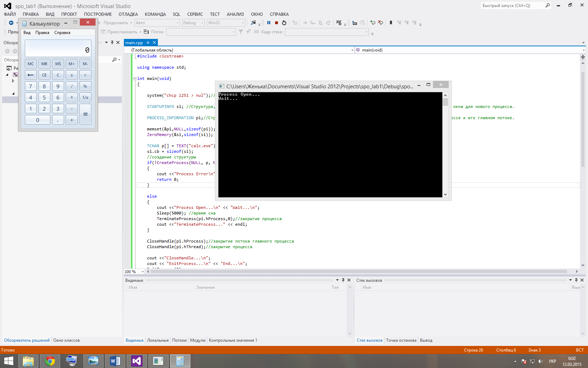Screen dimensions: 588x368
Task: Restart the debug session
Action: 284,23
